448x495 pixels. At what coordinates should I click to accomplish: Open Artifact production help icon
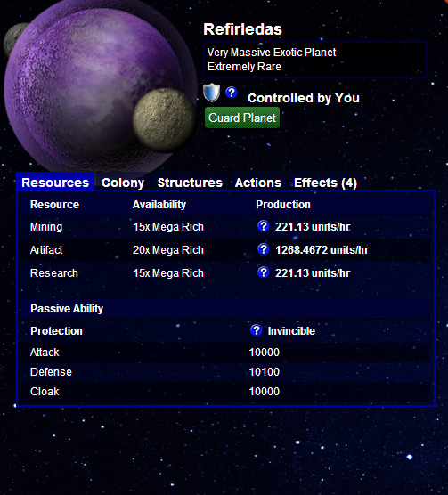pyautogui.click(x=263, y=249)
